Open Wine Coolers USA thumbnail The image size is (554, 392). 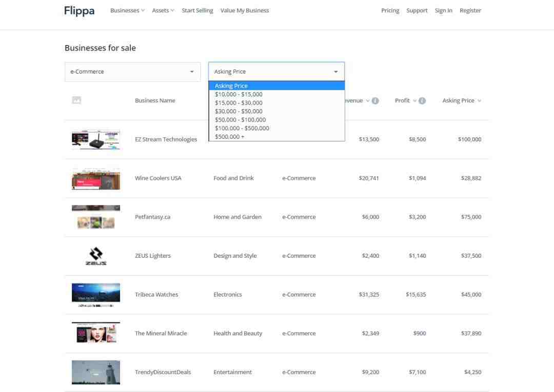[96, 179]
